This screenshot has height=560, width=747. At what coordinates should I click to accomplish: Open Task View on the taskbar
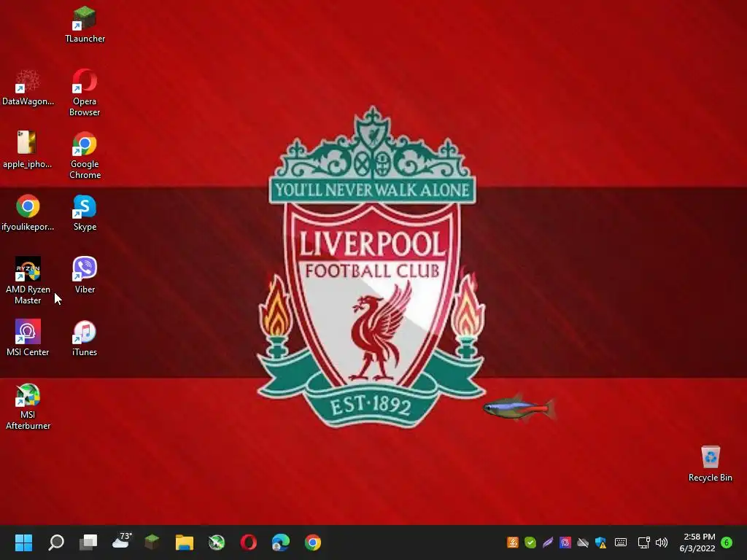point(88,542)
